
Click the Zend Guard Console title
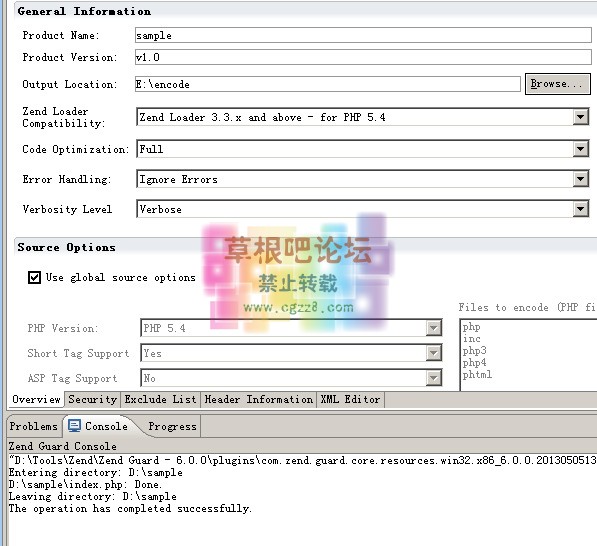(x=62, y=446)
